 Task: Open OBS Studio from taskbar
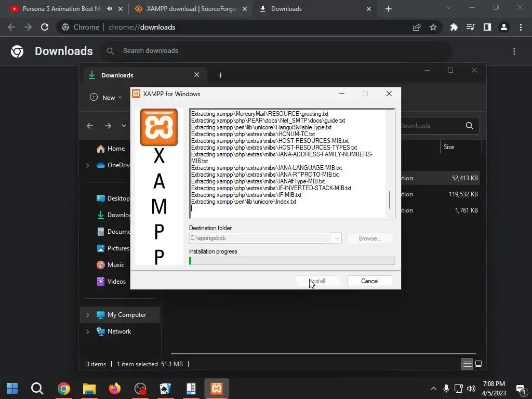140,388
